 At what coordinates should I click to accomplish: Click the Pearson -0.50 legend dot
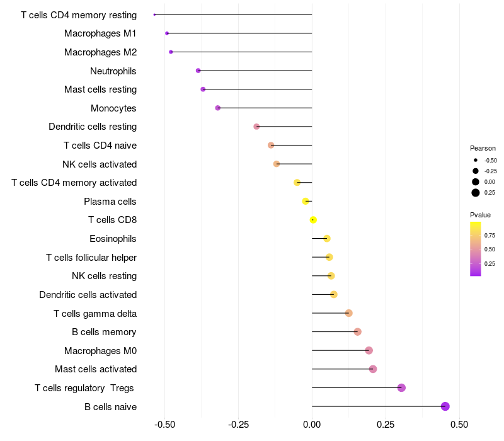click(x=476, y=161)
